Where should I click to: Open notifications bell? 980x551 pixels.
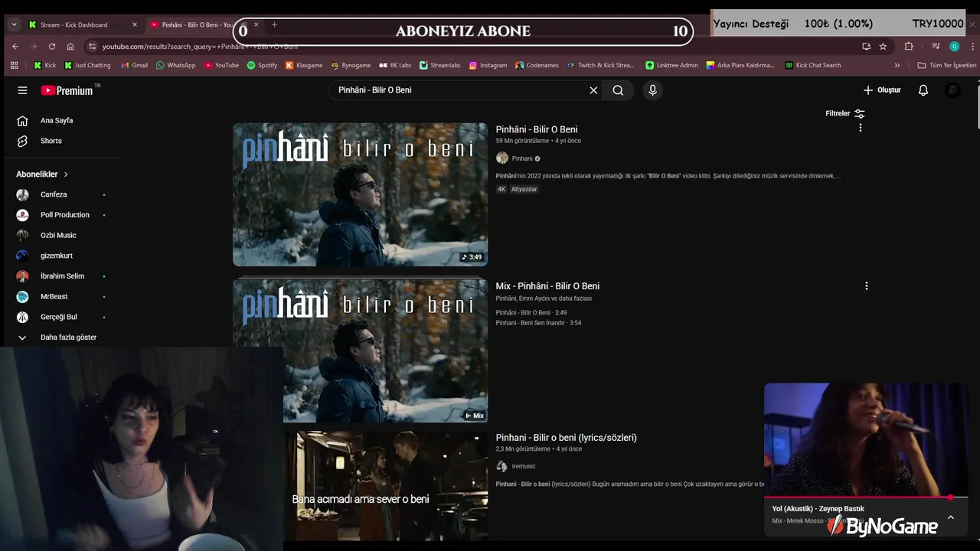pos(923,90)
